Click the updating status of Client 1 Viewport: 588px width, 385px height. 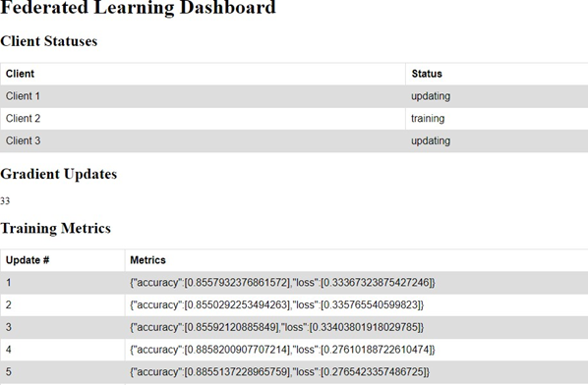pos(497,96)
